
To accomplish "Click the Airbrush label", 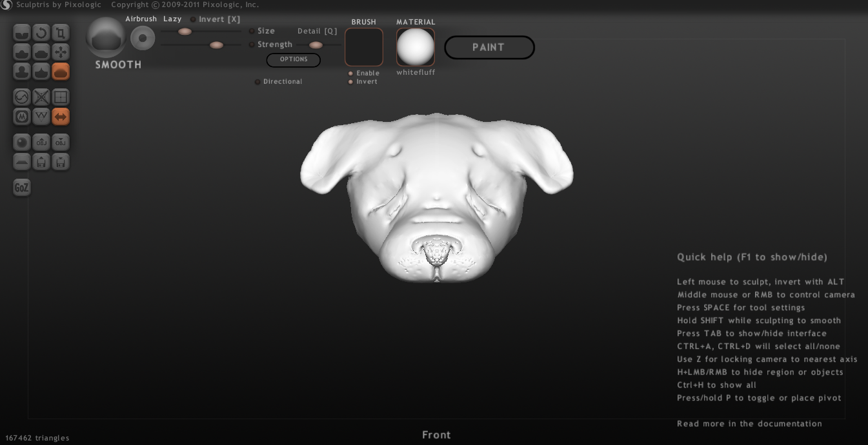I will (x=141, y=19).
